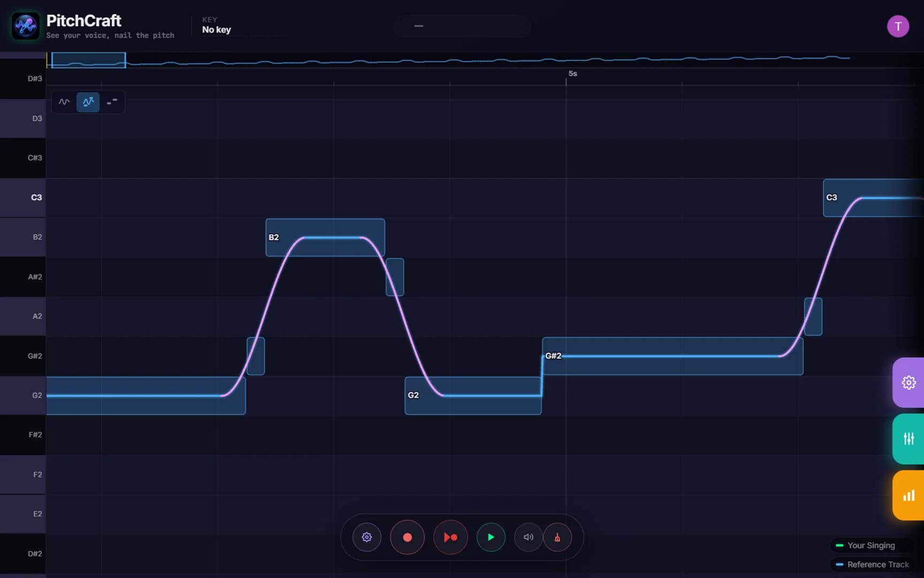924x578 pixels.
Task: Select the B2 note block
Action: tap(325, 237)
